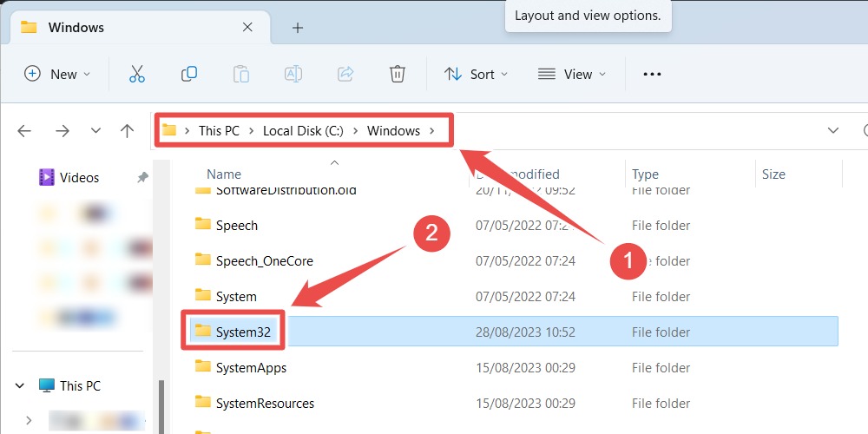Click This PC in breadcrumb path
Viewport: 868px width, 434px height.
[x=220, y=131]
